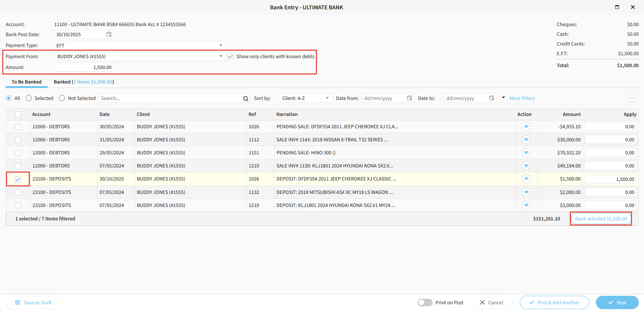Enable the Print on Post switch
Screen dimensions: 644x311
(425, 302)
